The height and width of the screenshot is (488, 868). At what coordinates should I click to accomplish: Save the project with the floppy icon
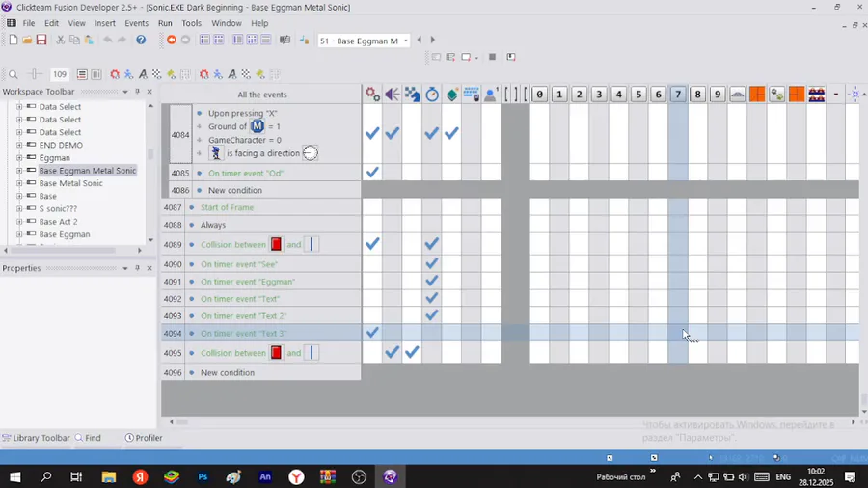(x=41, y=40)
